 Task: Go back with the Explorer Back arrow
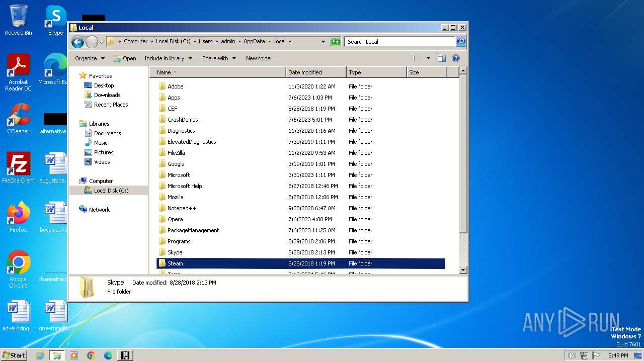(x=77, y=42)
